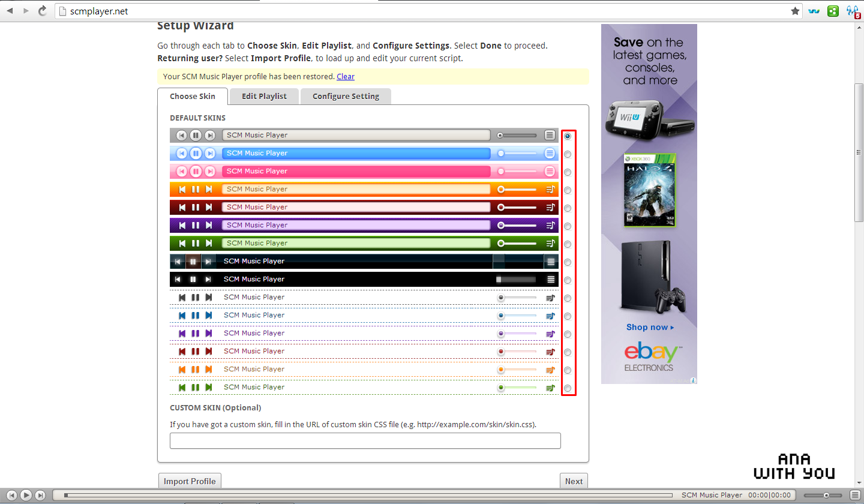Click pause icon on plain black skin preview
Image resolution: width=864 pixels, height=504 pixels.
[x=193, y=279]
